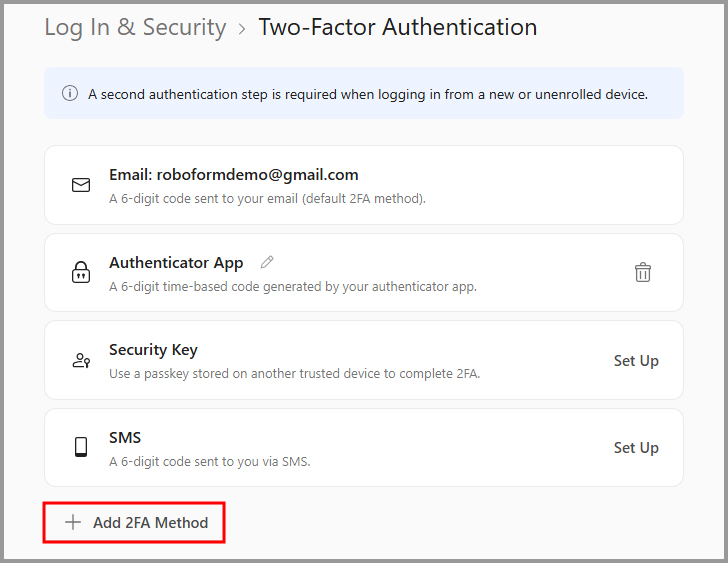Click the Security Key heading
Screen dimensions: 728x563
pos(153,349)
